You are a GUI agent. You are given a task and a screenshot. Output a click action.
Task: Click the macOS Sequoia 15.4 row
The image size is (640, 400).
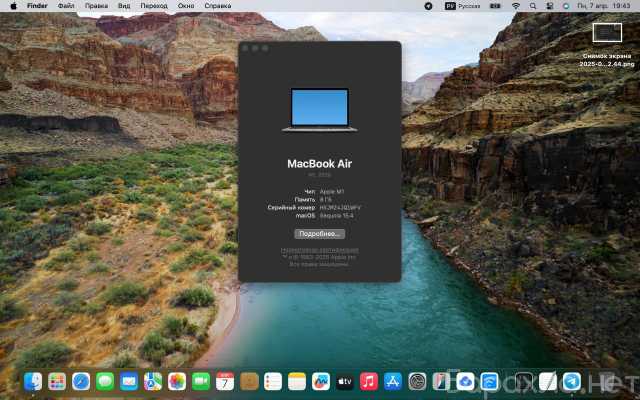coord(324,216)
